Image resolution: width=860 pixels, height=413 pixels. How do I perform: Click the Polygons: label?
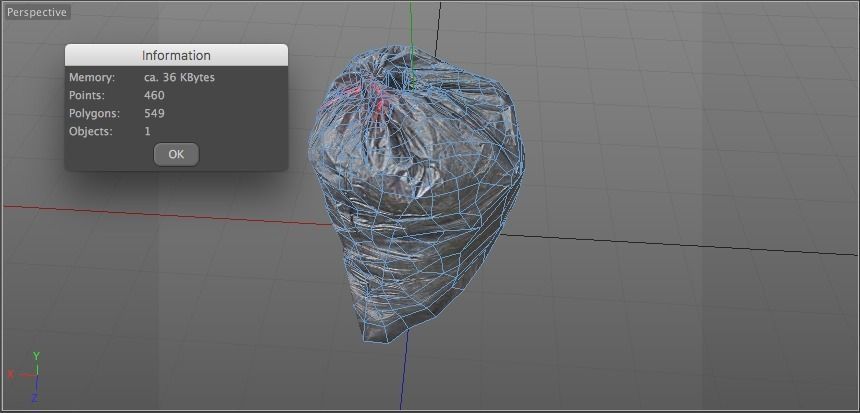94,114
